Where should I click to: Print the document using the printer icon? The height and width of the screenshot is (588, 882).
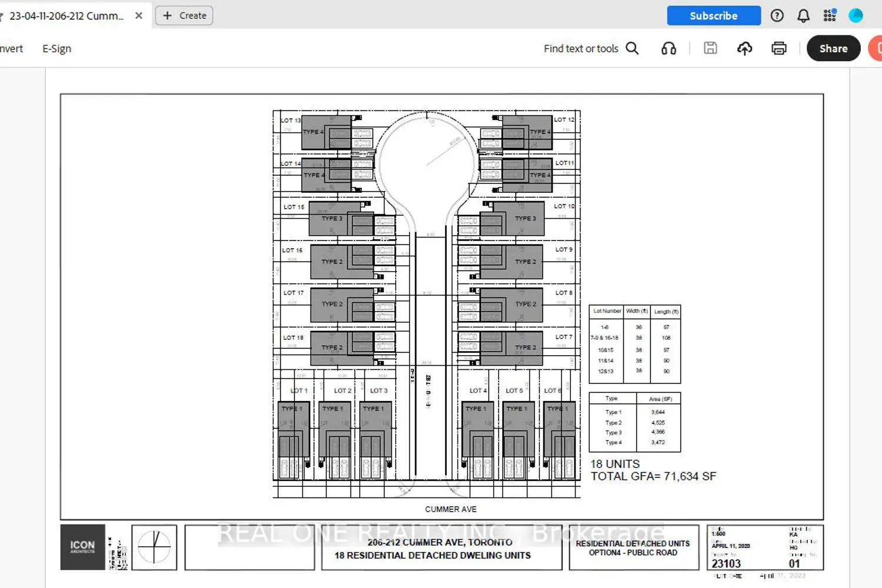tap(779, 48)
